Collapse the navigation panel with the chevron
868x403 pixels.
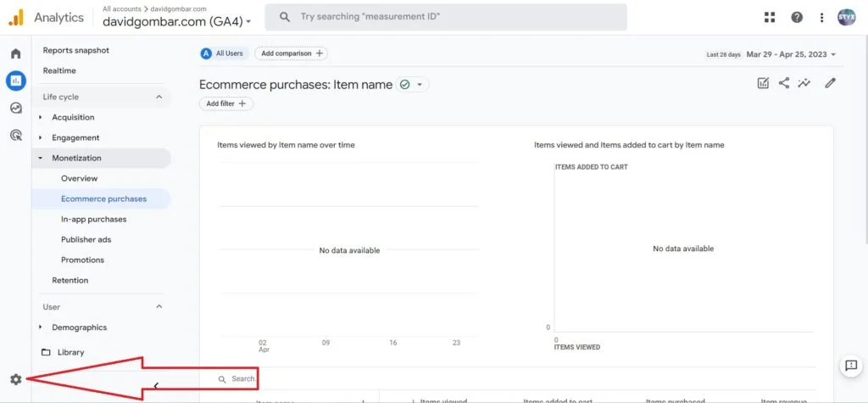click(156, 385)
